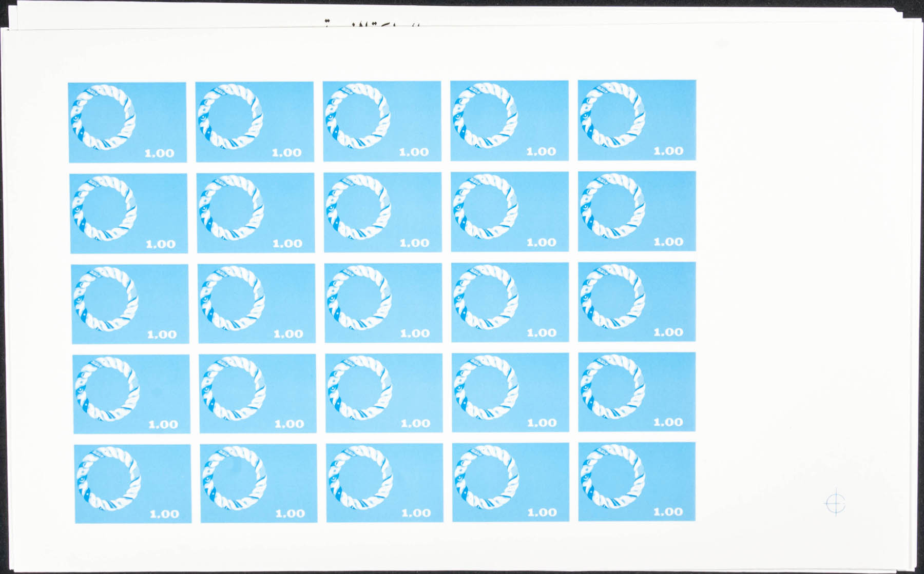
Task: Select the middle stamp in the bottom row
Action: point(384,483)
